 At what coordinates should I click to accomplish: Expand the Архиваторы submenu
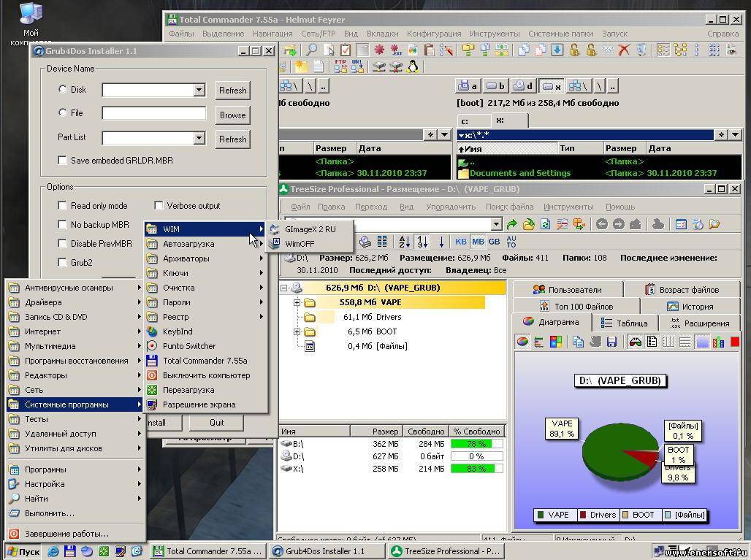click(x=205, y=258)
